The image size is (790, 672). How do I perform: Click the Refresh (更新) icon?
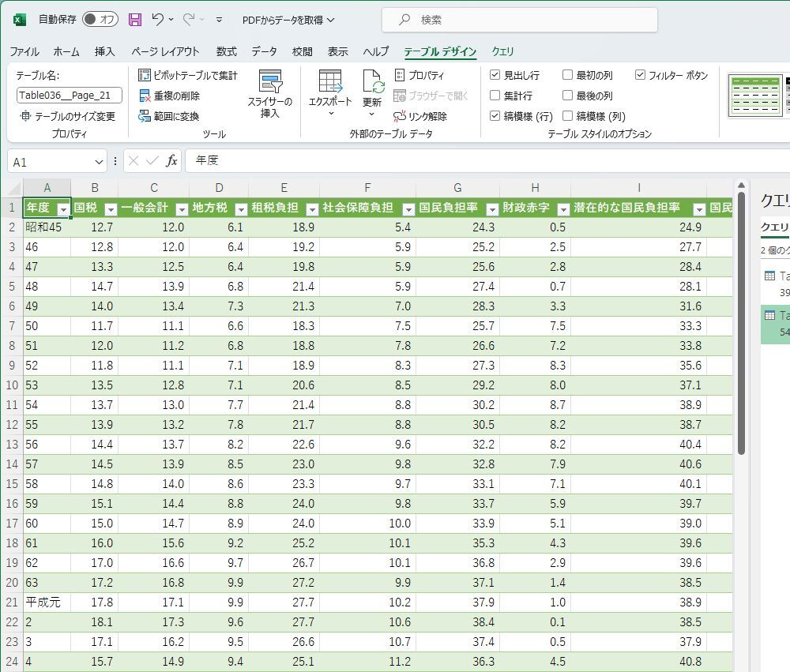pyautogui.click(x=372, y=82)
